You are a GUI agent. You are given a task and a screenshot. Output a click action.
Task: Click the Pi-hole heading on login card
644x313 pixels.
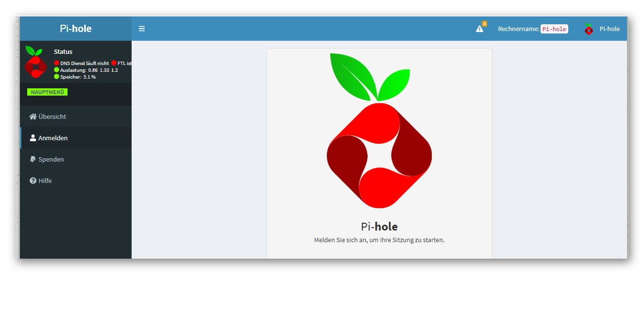(379, 226)
